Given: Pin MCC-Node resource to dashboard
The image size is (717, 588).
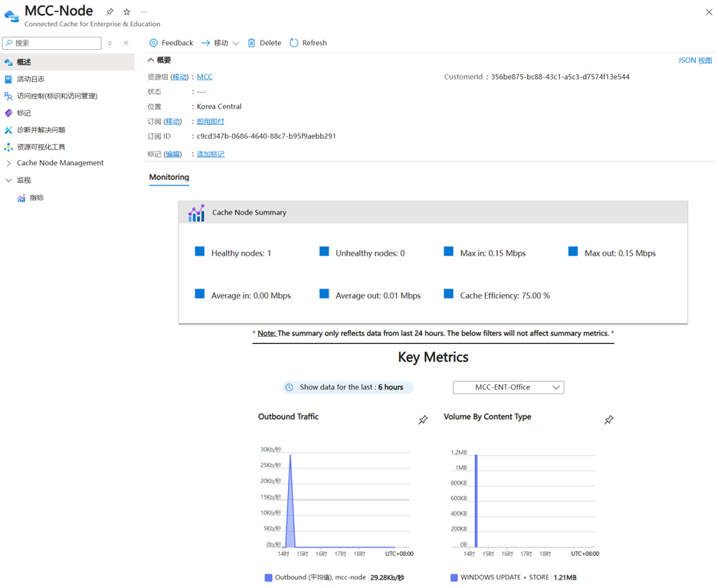Looking at the screenshot, I should coord(110,12).
